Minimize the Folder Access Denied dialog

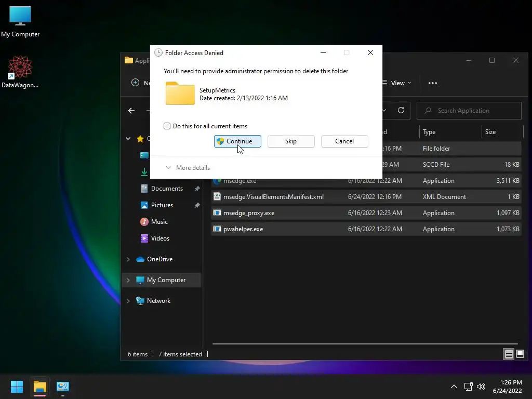[x=323, y=52]
